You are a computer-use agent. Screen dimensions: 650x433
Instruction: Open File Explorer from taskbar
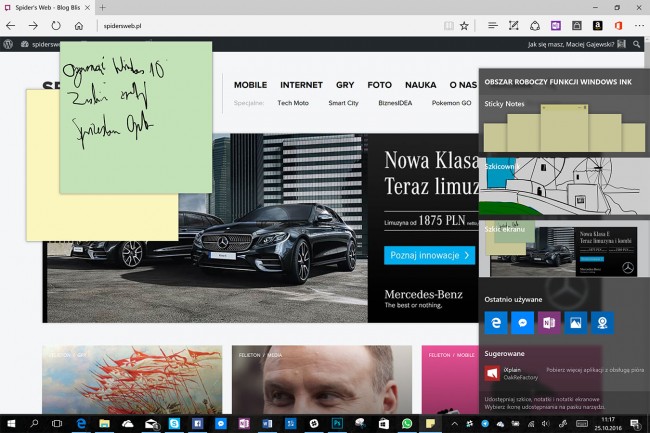(x=104, y=423)
